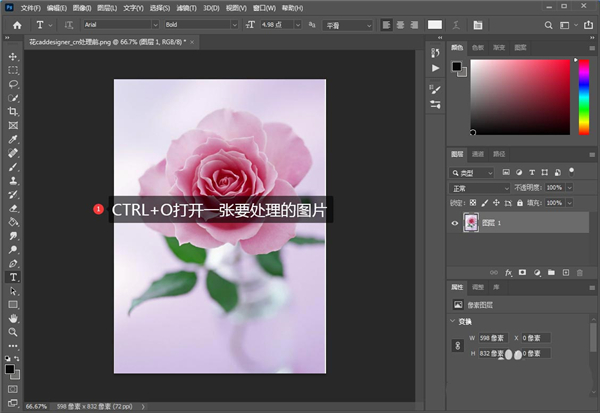Click the Home icon in options bar
This screenshot has width=600, height=413.
point(16,24)
